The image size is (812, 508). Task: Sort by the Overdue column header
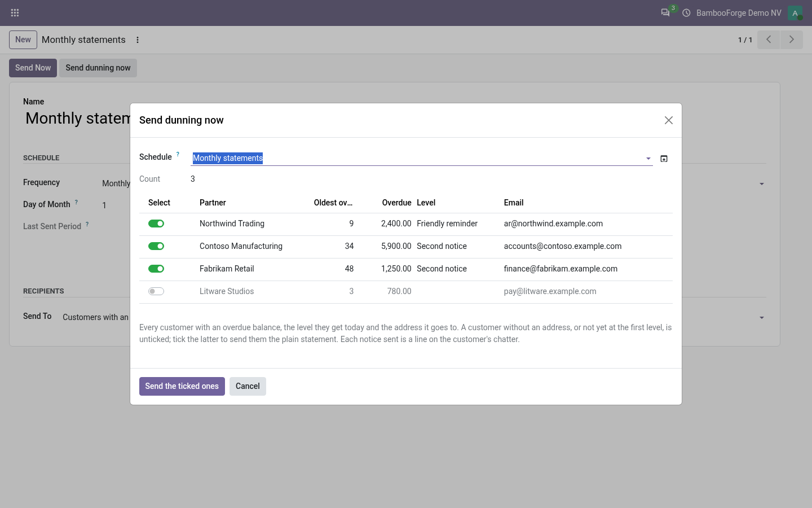396,203
